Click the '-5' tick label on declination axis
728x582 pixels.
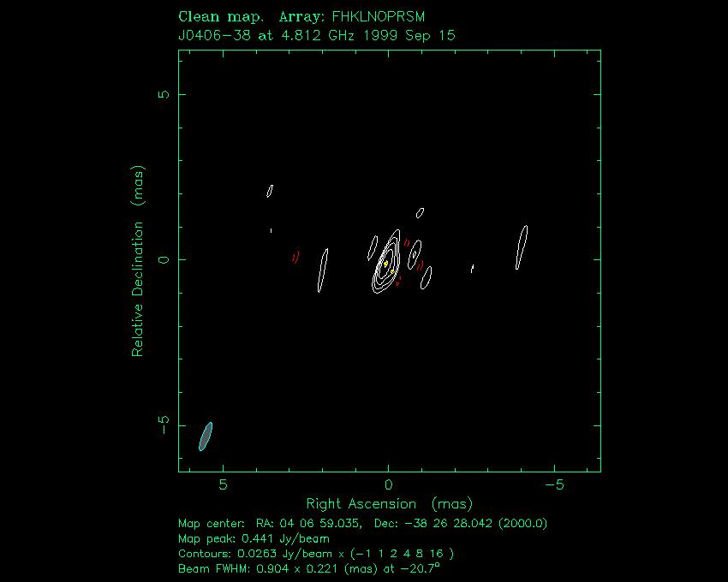point(164,425)
